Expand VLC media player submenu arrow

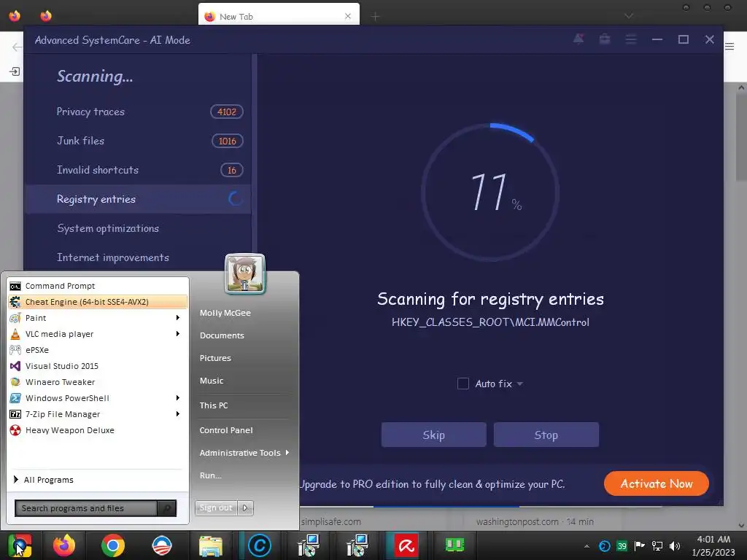(x=178, y=334)
